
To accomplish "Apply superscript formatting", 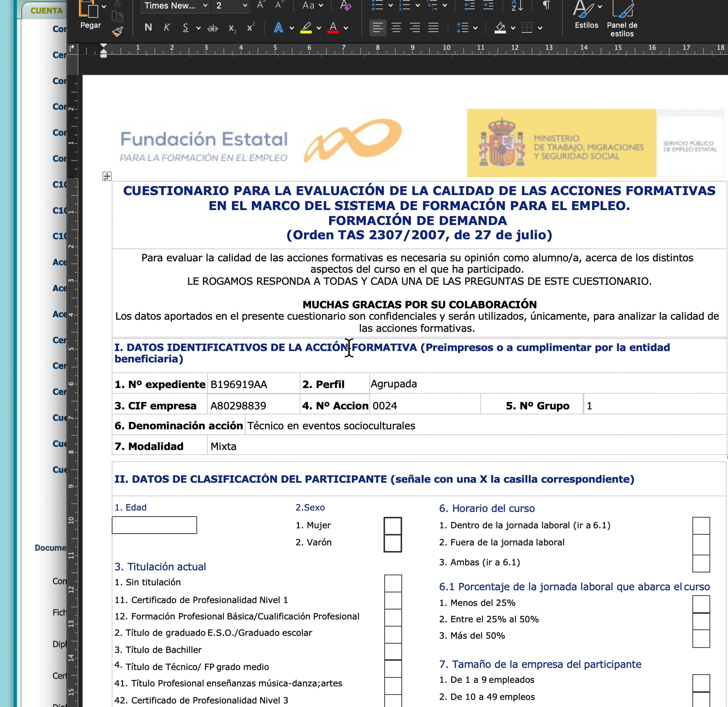I will [x=251, y=27].
